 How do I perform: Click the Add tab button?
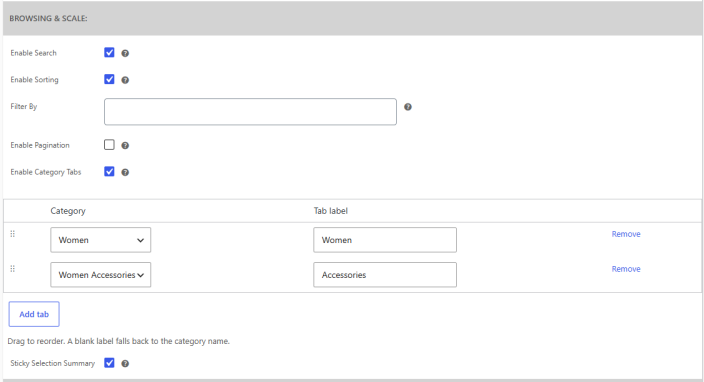[34, 314]
